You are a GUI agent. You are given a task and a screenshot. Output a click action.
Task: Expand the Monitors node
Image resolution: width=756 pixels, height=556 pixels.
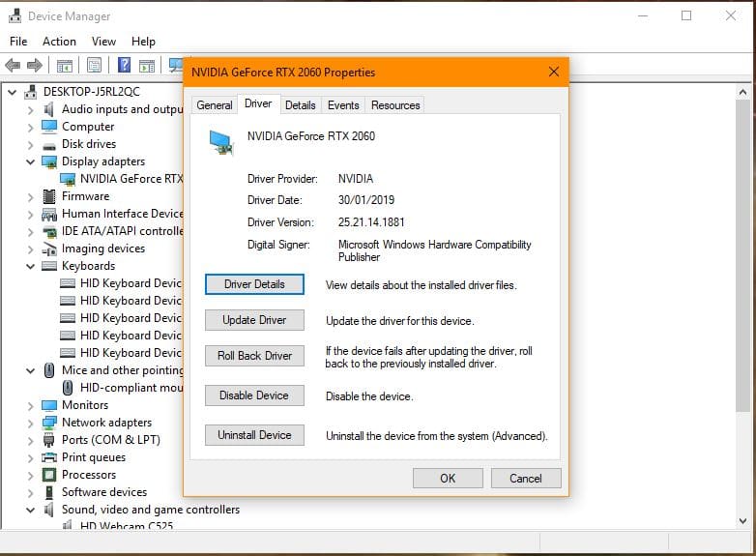point(30,406)
